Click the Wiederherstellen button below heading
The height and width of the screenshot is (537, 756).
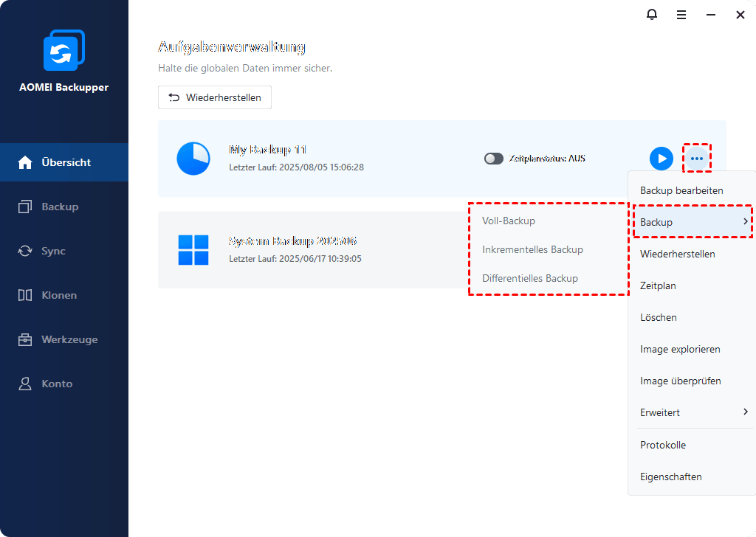215,97
